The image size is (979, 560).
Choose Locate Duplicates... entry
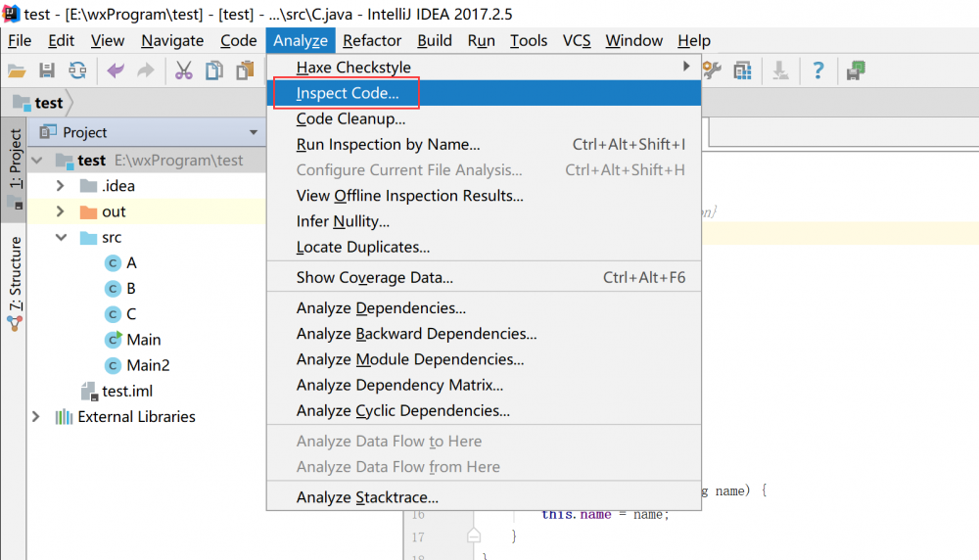[484, 247]
